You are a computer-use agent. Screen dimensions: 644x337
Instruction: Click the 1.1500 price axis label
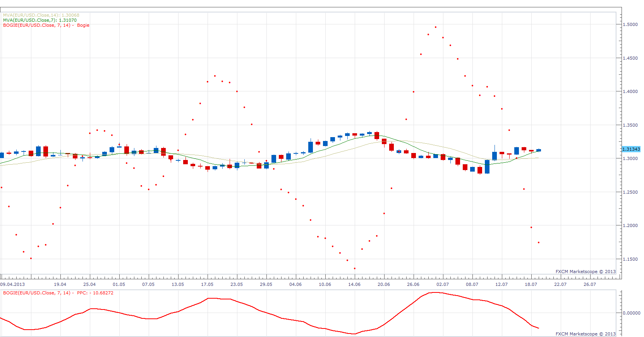click(630, 259)
